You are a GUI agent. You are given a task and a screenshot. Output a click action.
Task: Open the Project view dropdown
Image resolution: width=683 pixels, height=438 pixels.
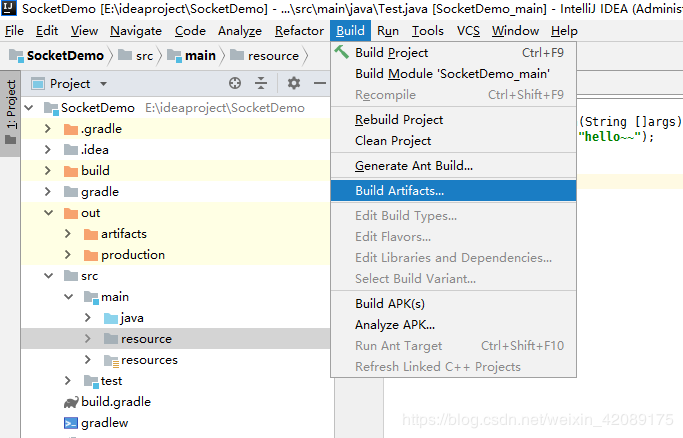(x=103, y=84)
